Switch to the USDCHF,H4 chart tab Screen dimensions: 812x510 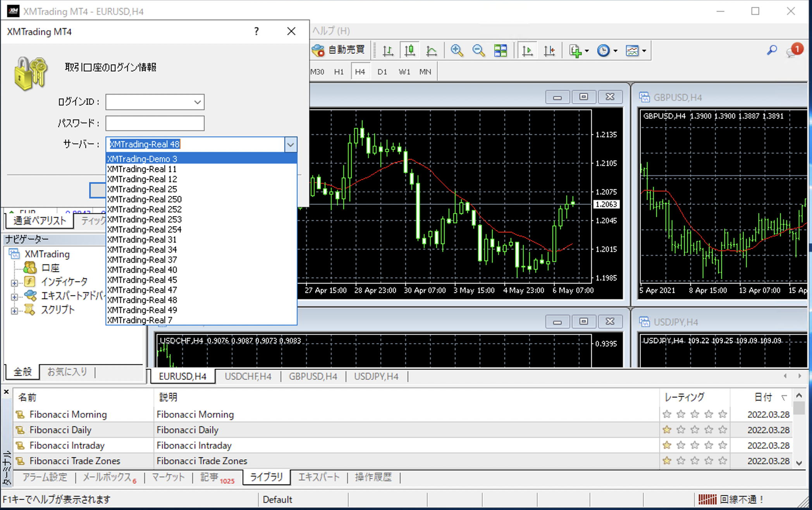[248, 376]
